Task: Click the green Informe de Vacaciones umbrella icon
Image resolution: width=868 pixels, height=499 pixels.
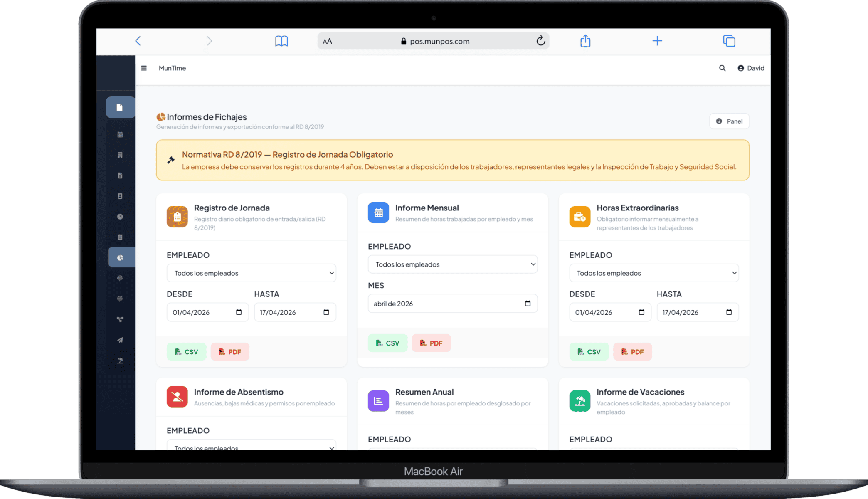Action: point(580,401)
